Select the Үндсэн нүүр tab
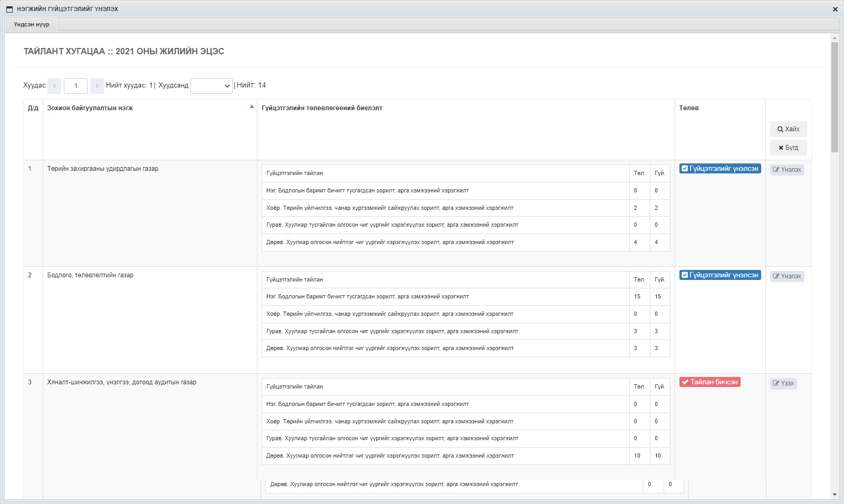Image resolution: width=844 pixels, height=504 pixels. [x=32, y=25]
